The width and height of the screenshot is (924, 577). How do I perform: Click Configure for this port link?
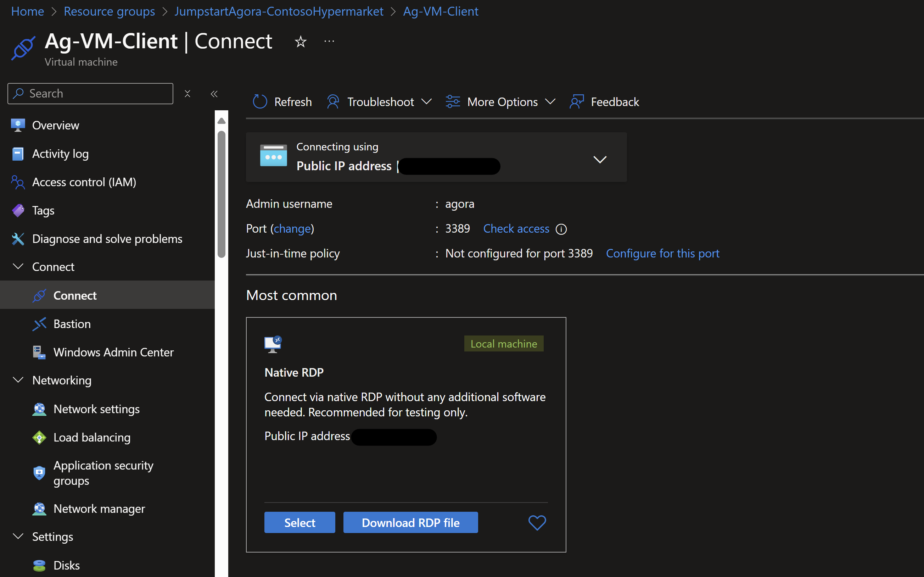[x=662, y=254]
